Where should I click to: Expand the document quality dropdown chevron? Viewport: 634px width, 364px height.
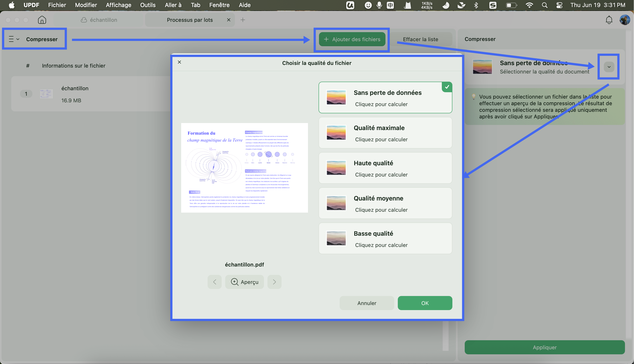[609, 67]
